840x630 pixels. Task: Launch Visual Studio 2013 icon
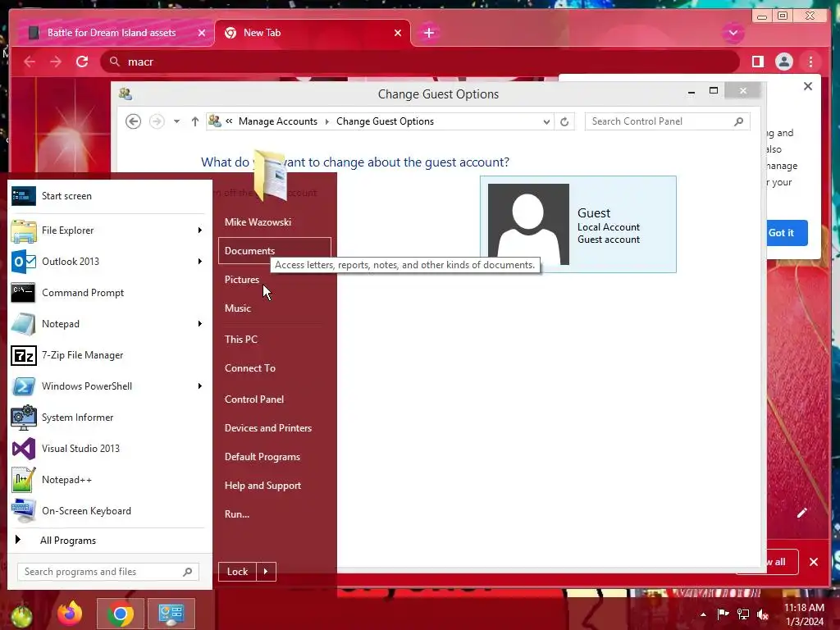24,449
